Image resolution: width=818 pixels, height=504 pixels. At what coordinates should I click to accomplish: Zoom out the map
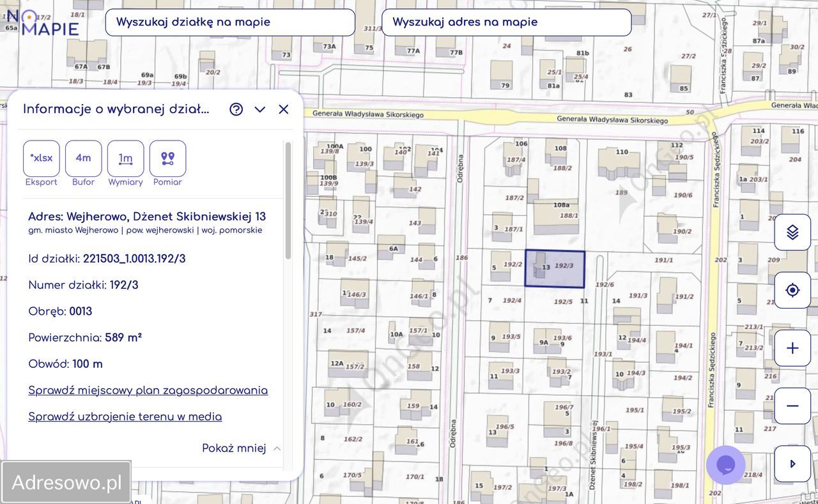click(x=792, y=406)
